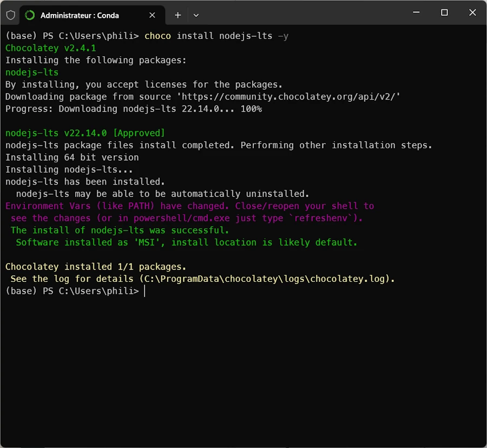Screen dimensions: 487x448
Task: Click 'The install of nodejs-lts was successful.' line
Action: pyautogui.click(x=120, y=230)
